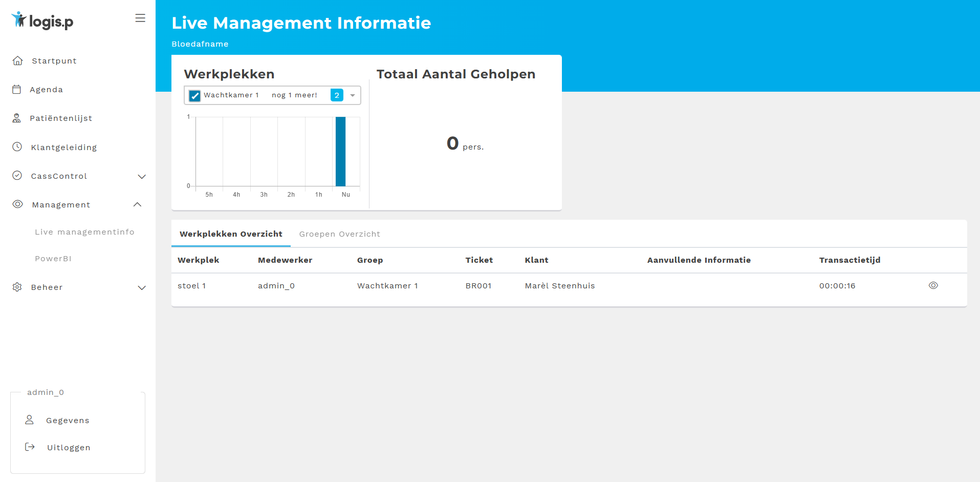
Task: Click the logis.p logo
Action: coord(42,20)
